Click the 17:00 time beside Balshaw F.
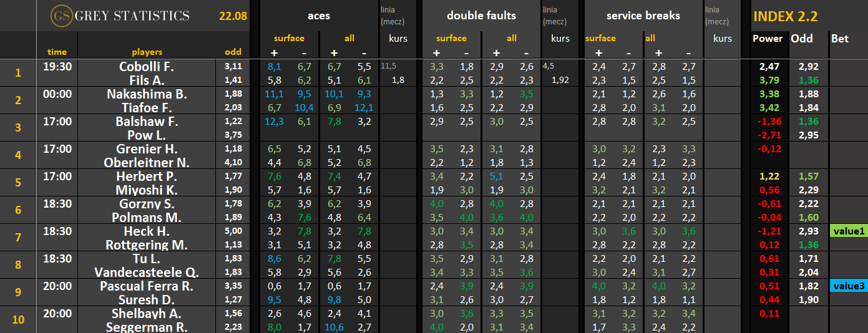 click(x=57, y=121)
